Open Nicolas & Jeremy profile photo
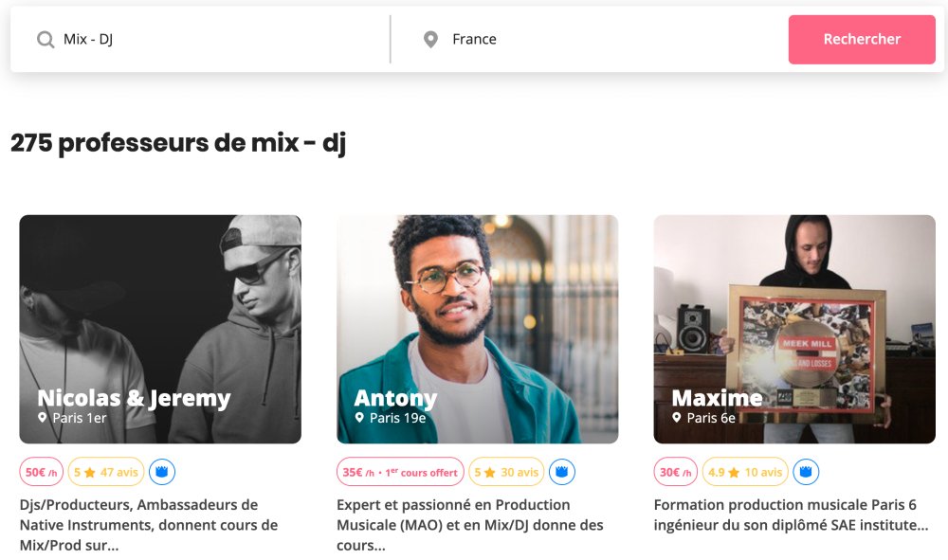Screen dimensions: 948x560 click(160, 329)
